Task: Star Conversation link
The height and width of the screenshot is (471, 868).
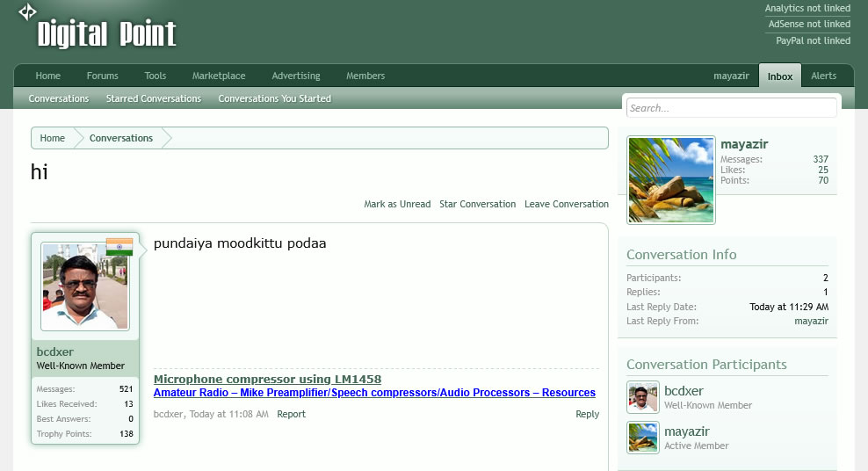Action: pyautogui.click(x=477, y=204)
